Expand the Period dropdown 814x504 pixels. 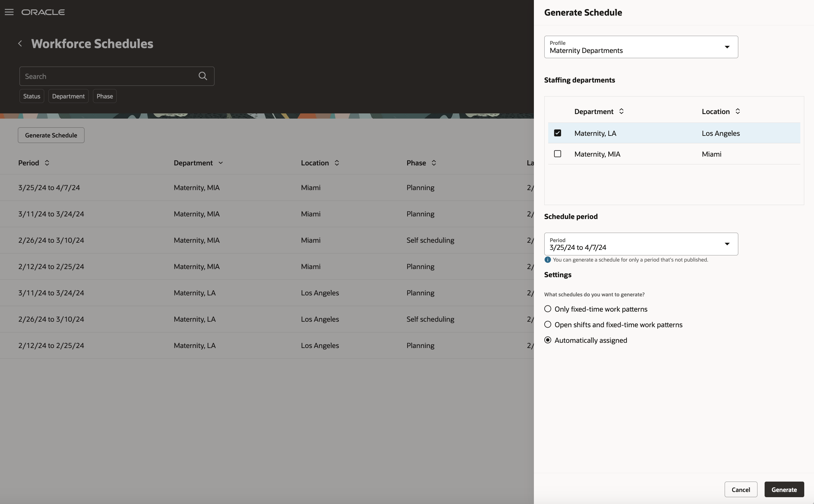(x=727, y=244)
